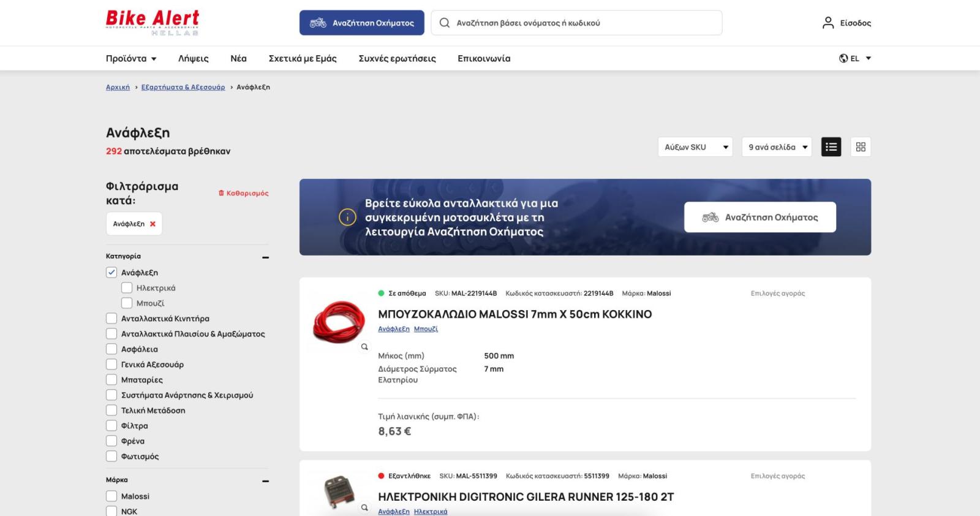Screen dimensions: 980x516
Task: Click SKU: MAL-2219144B text
Action: tap(466, 294)
